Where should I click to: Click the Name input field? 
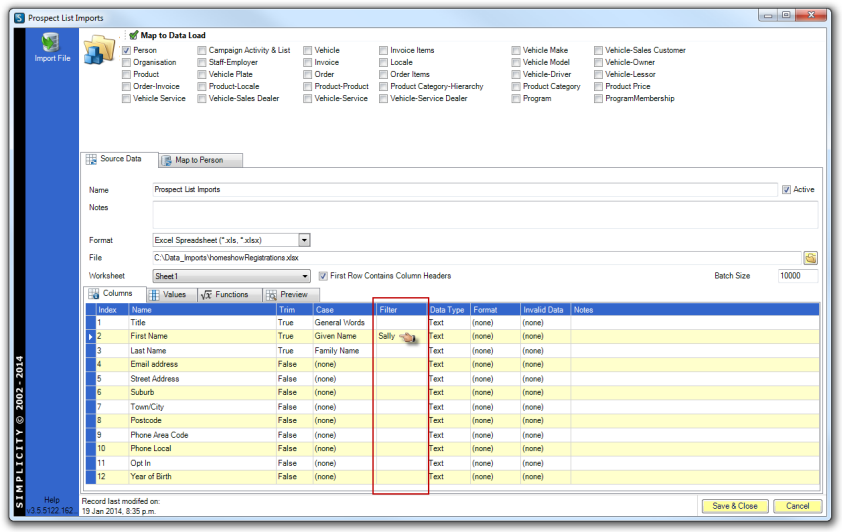point(464,190)
